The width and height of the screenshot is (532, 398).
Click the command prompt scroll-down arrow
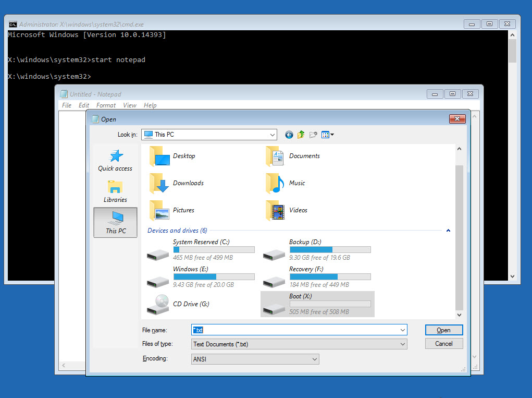point(512,276)
